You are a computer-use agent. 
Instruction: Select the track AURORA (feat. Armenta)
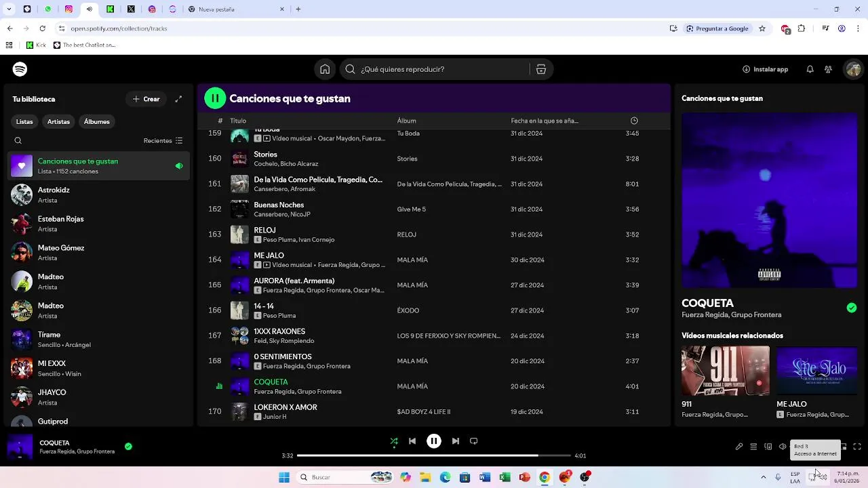[434, 285]
